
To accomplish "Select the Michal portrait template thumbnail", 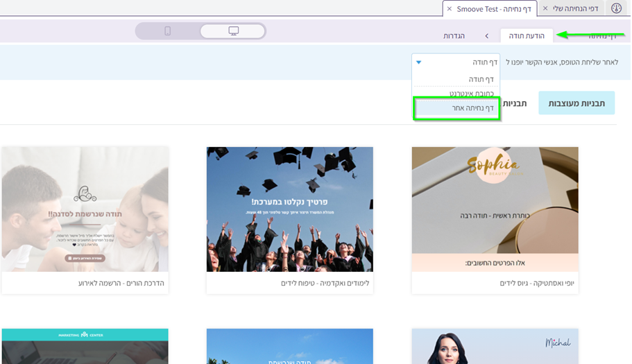I will 495,346.
